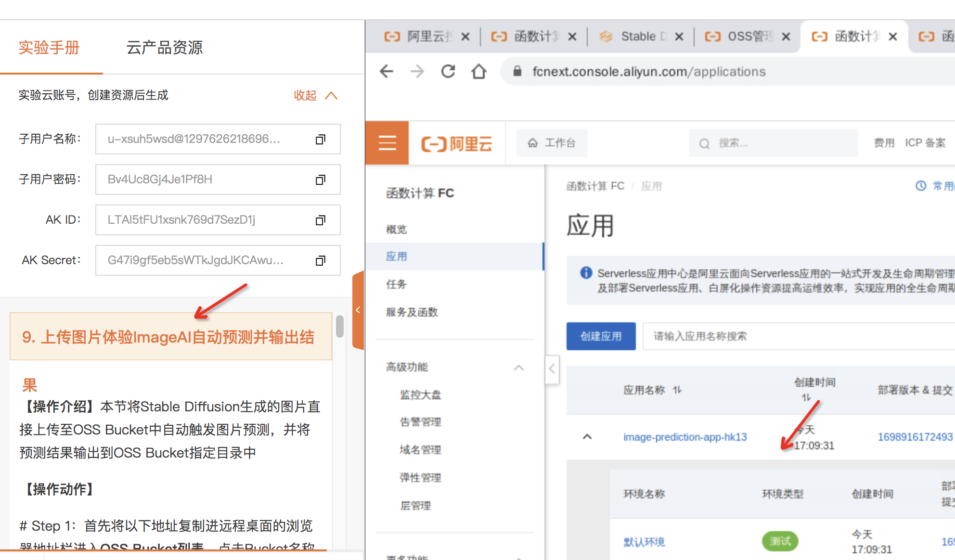Open 告警管理 under advanced features

coord(420,422)
